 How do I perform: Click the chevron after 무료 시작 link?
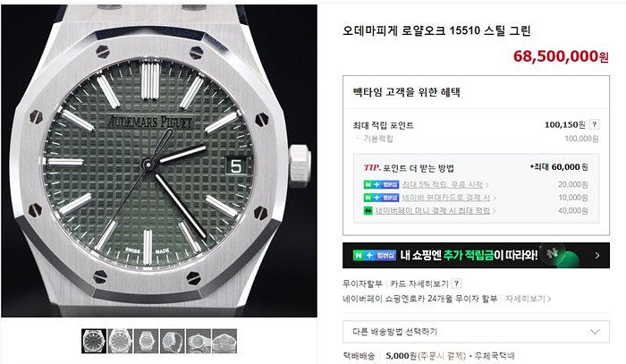pyautogui.click(x=487, y=185)
